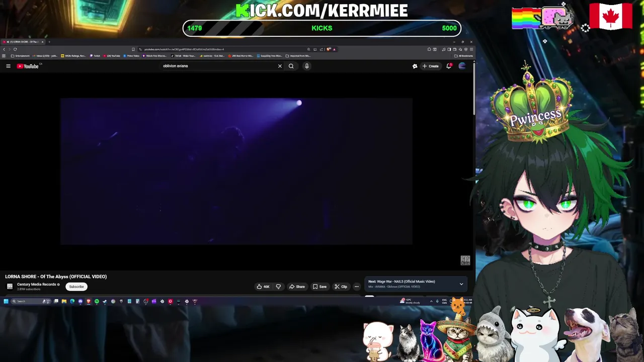Image resolution: width=644 pixels, height=362 pixels.
Task: Open Spotify from the taskbar
Action: click(x=97, y=301)
